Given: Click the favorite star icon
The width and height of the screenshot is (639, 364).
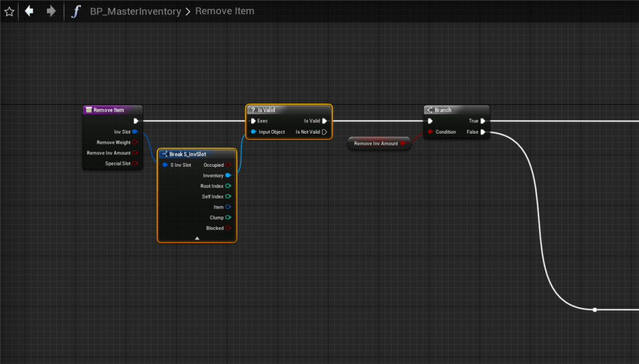Looking at the screenshot, I should pos(9,11).
